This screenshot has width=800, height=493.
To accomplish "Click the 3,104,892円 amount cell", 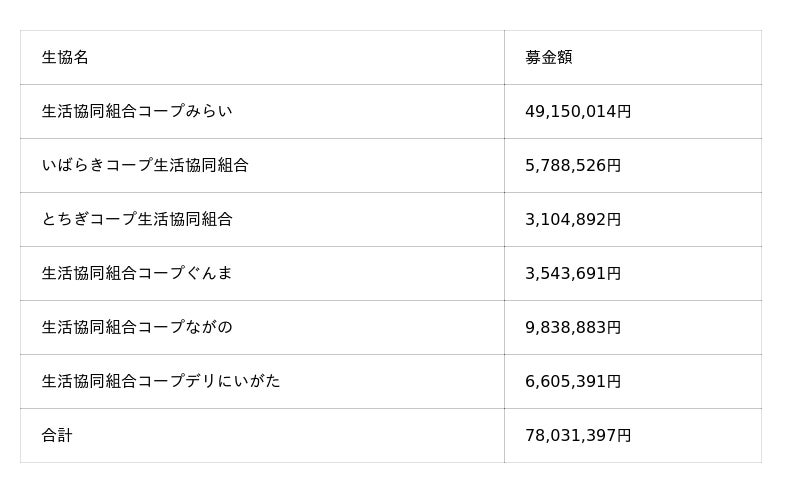I will click(573, 220).
